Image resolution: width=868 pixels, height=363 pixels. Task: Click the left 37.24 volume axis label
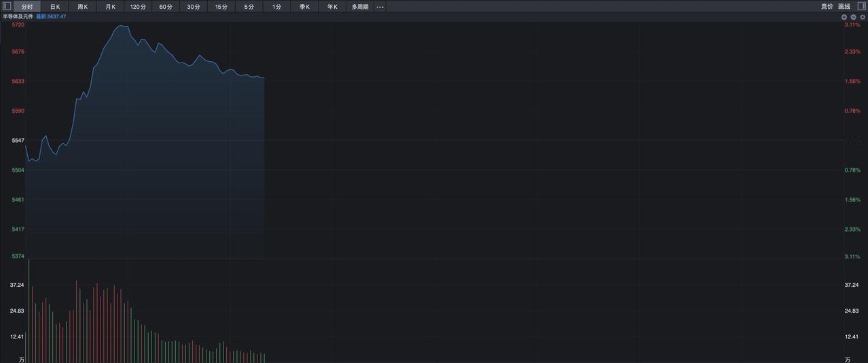click(17, 285)
